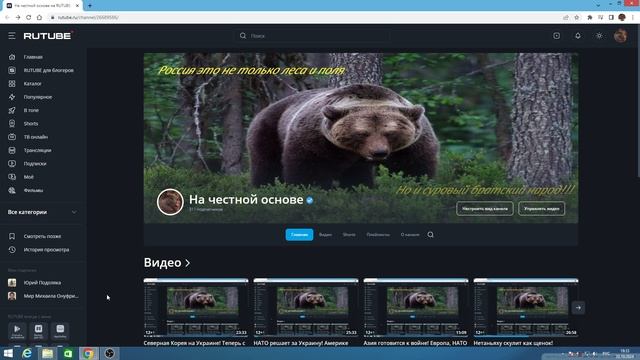This screenshot has height=360, width=640.
Task: Select the Shorts channel tab
Action: [x=349, y=235]
